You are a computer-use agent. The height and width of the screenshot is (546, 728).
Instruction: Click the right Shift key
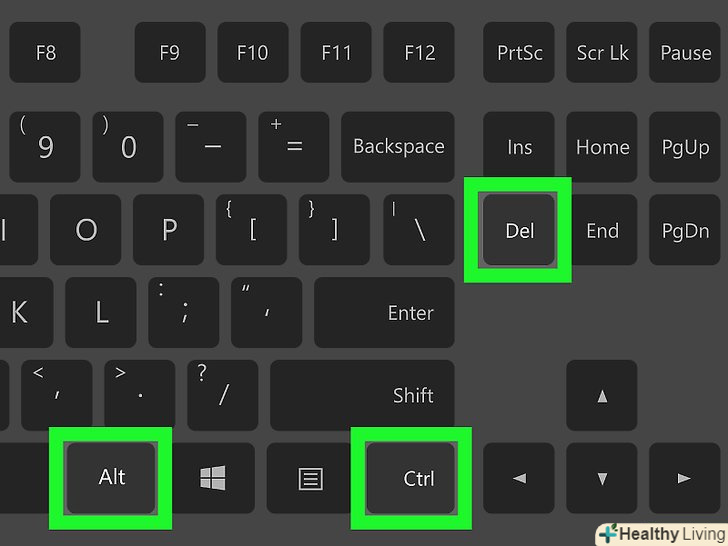click(362, 396)
